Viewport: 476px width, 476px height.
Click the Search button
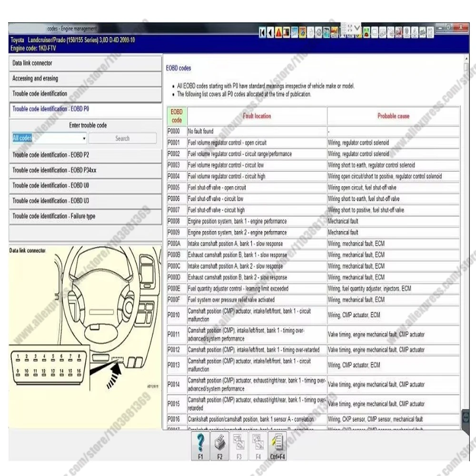[x=122, y=139]
